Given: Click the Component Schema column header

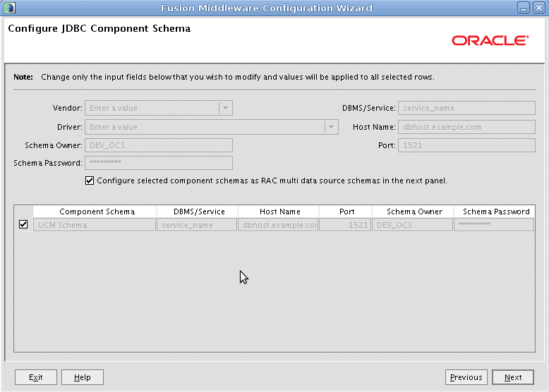Looking at the screenshot, I should pos(95,212).
